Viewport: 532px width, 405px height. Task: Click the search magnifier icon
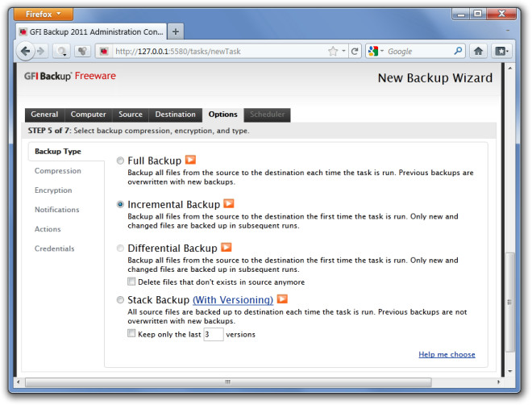click(x=458, y=52)
